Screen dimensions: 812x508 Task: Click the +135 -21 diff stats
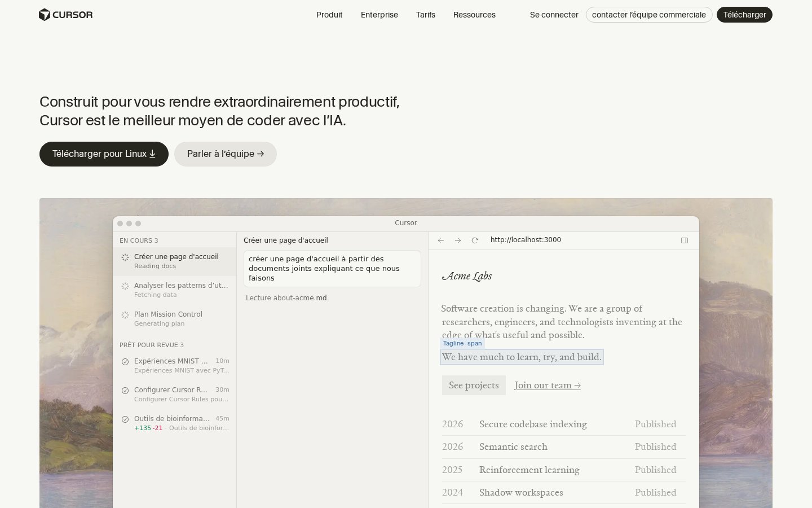point(148,428)
